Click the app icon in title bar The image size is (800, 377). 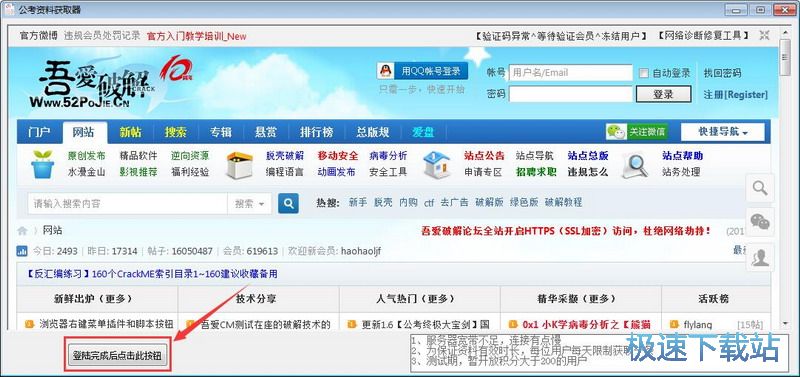9,9
